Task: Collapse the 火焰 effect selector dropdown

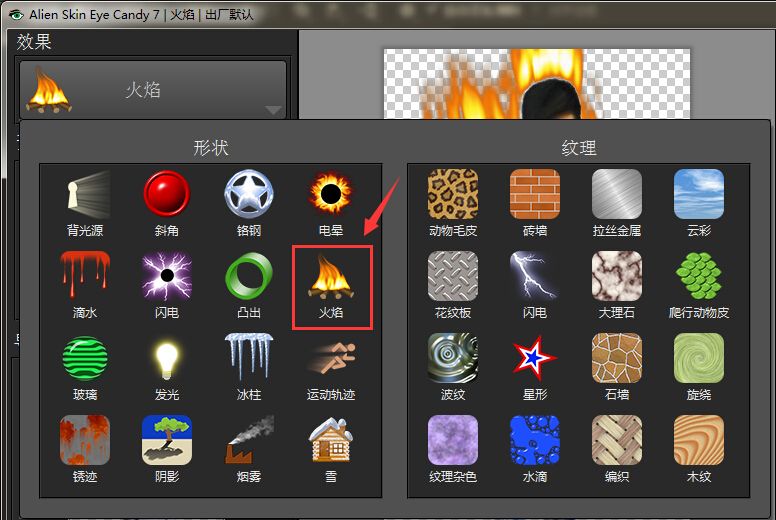Action: point(153,90)
